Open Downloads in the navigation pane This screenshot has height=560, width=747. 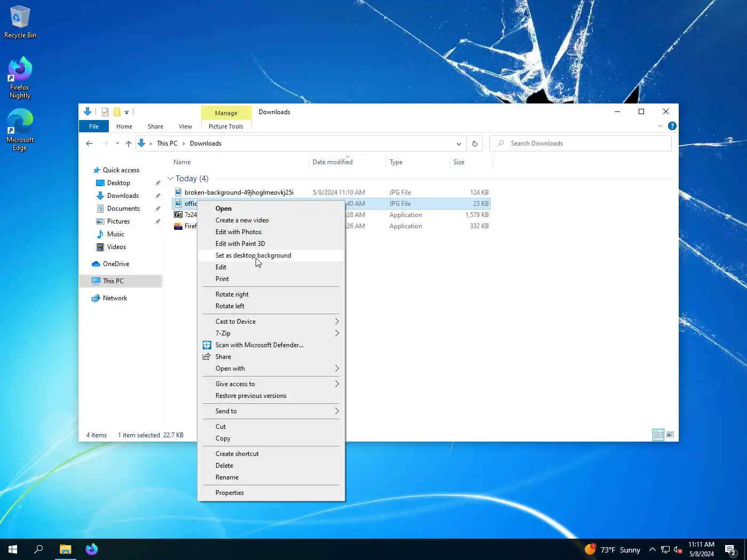tap(123, 196)
